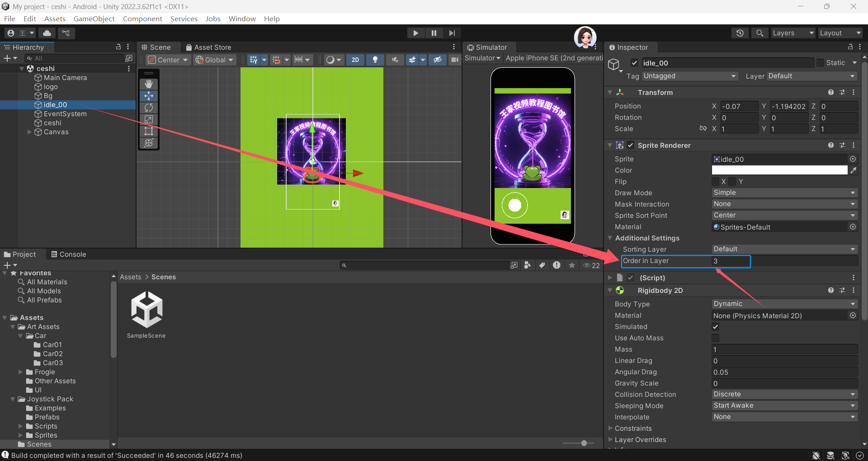Start Play mode with the play button
This screenshot has width=868, height=461.
(x=415, y=33)
